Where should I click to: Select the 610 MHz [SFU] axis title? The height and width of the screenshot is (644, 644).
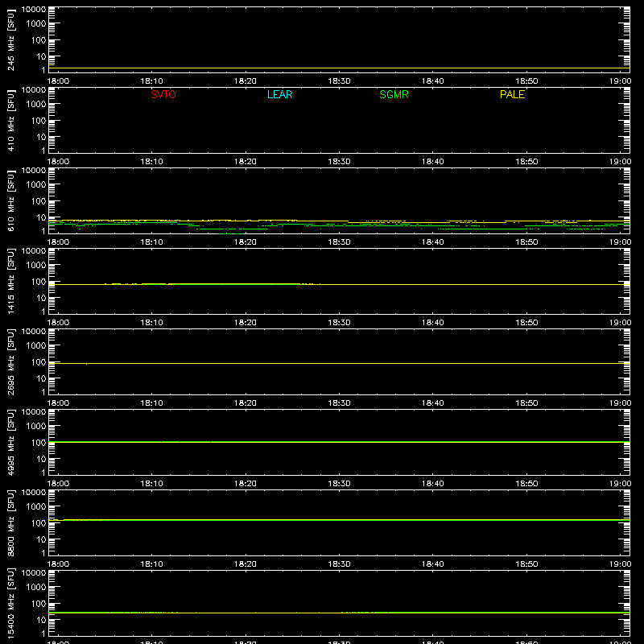[10, 200]
